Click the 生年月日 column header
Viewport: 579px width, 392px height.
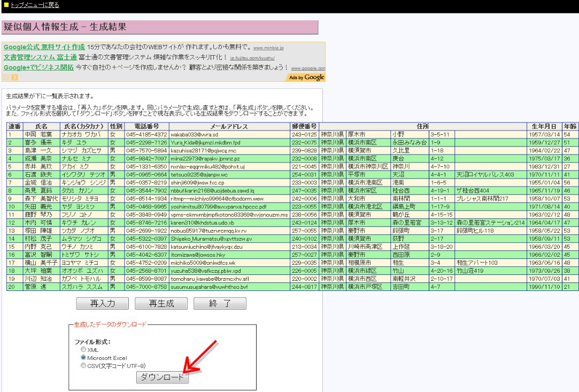click(x=544, y=126)
